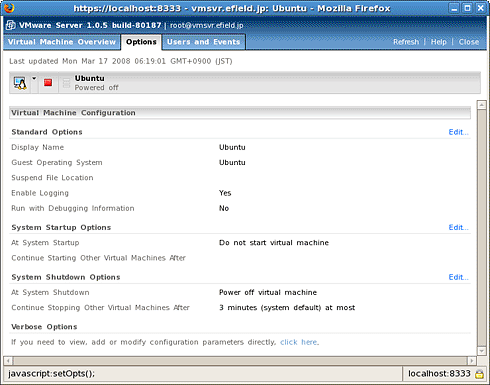
Task: Click the Refresh link
Action: pos(406,42)
